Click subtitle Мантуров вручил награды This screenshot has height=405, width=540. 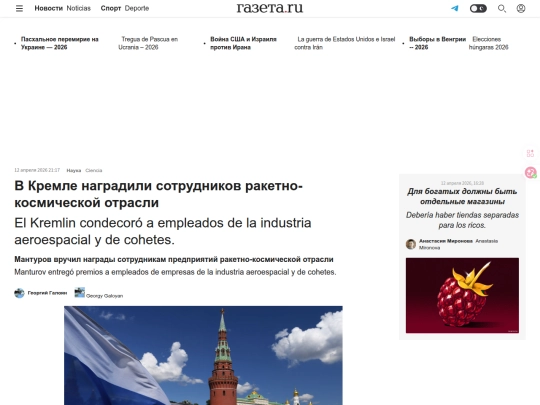(x=174, y=259)
